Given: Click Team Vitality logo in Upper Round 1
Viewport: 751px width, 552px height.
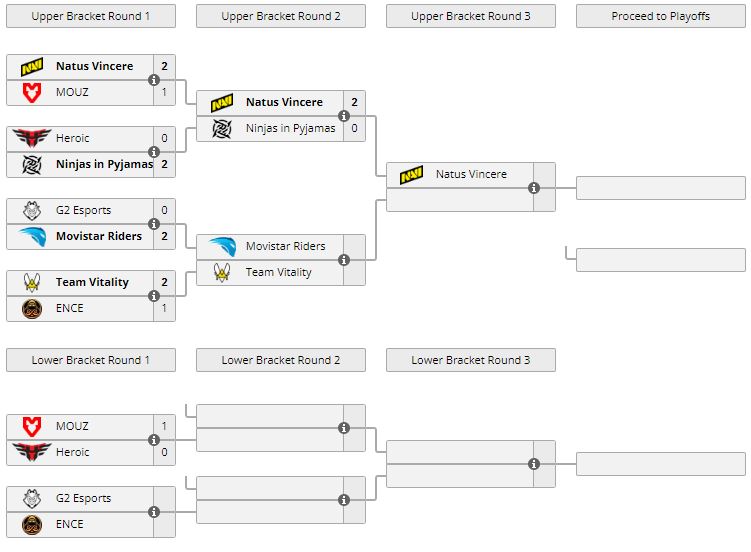Looking at the screenshot, I should [31, 283].
